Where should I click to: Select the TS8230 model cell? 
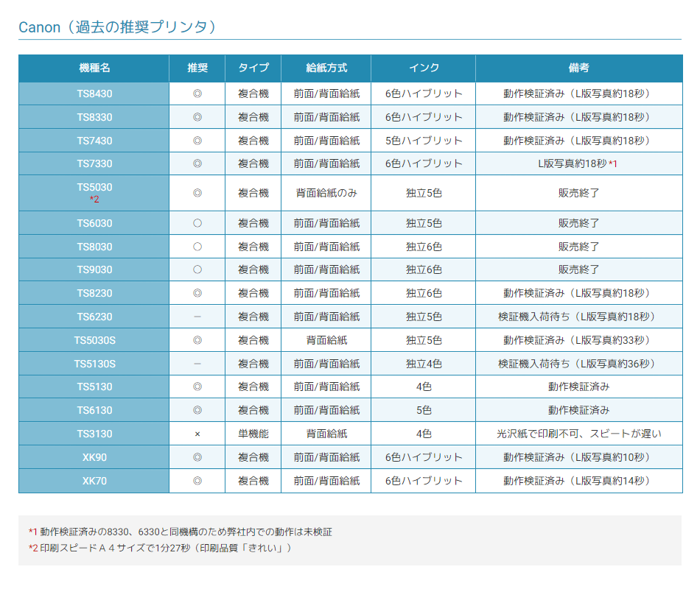point(94,293)
